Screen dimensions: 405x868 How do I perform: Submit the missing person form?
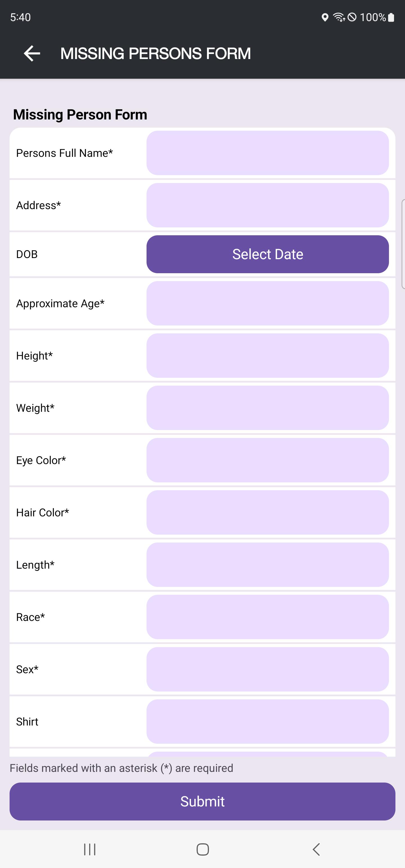(x=202, y=801)
